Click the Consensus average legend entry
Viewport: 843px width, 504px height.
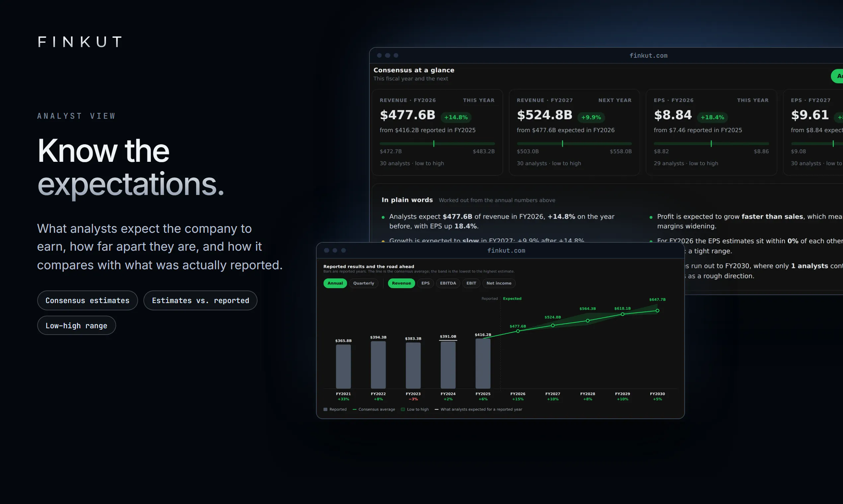(x=374, y=409)
